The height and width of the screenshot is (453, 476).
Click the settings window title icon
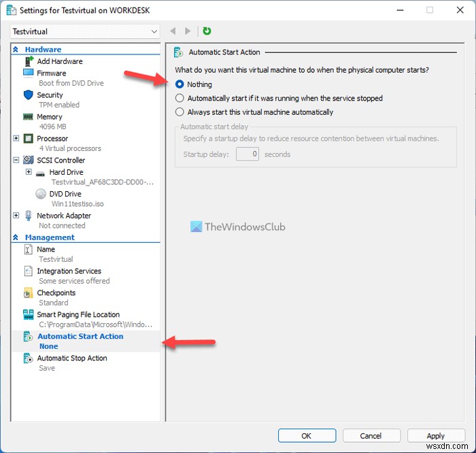pyautogui.click(x=12, y=10)
